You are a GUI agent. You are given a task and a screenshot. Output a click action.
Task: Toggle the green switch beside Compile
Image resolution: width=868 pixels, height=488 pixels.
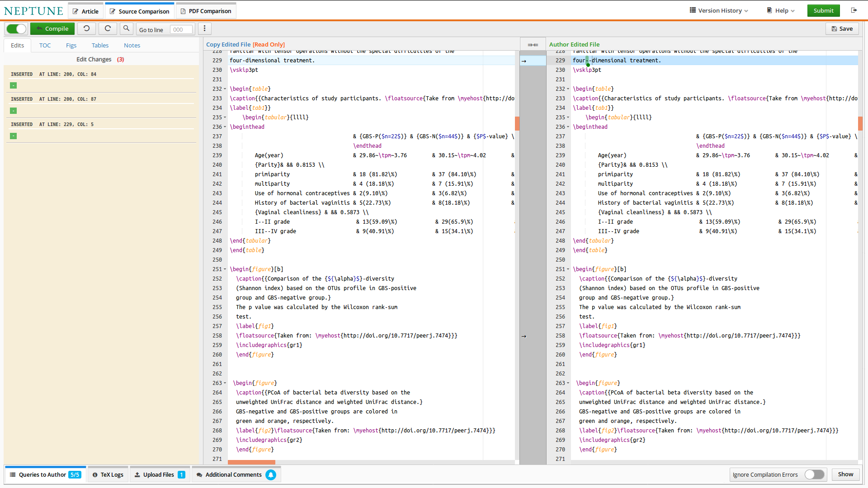point(17,29)
